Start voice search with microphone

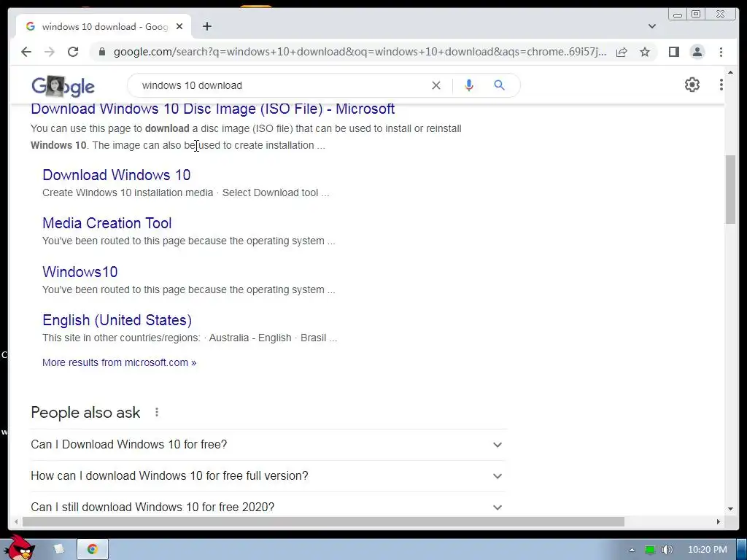pos(469,85)
